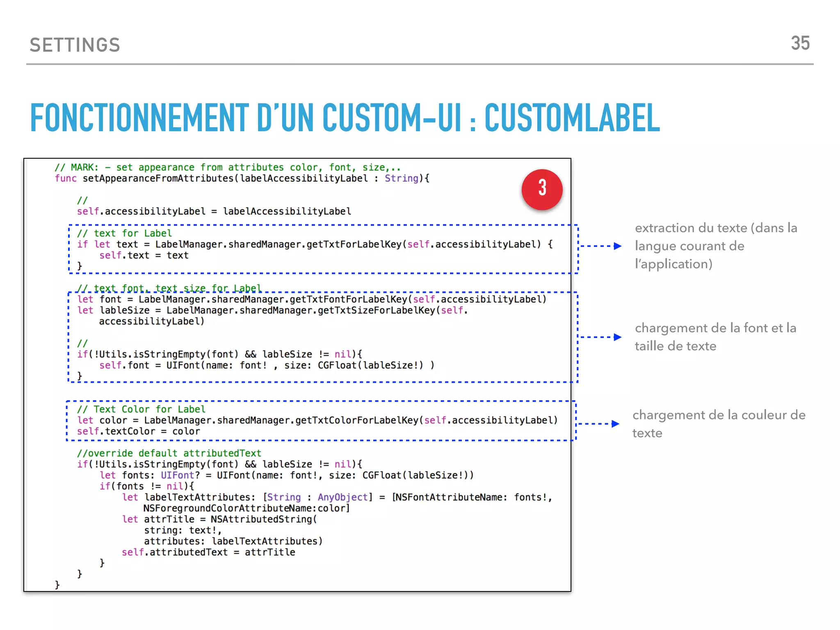Screen dimensions: 840x630
Task: Click the 'let fonts: UIFont?' line
Action: tap(287, 475)
